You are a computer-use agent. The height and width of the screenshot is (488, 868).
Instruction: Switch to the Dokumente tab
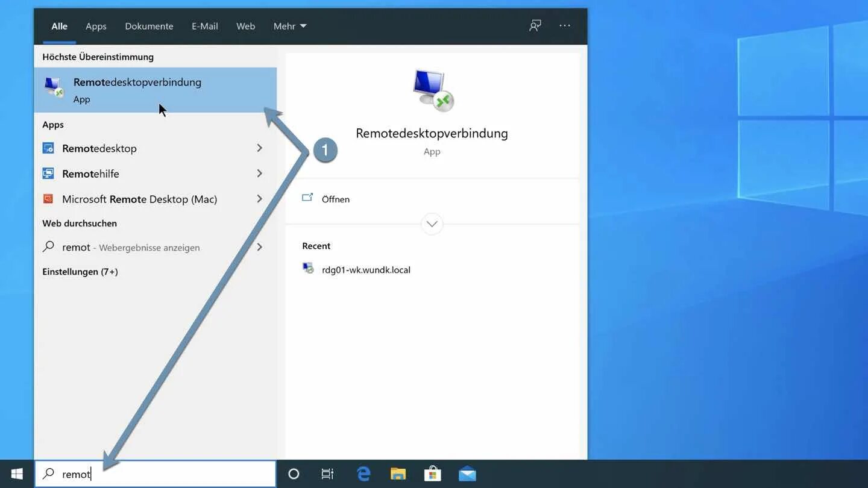[149, 26]
